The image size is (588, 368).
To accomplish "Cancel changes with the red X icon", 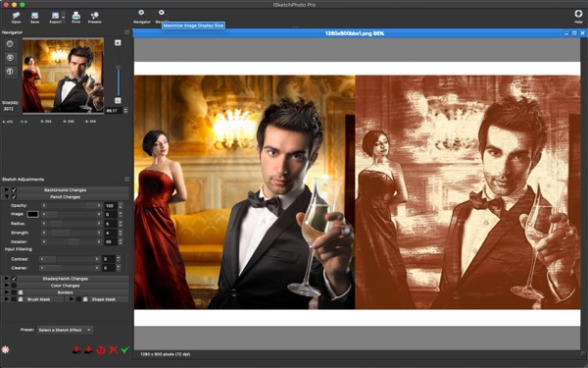I will pyautogui.click(x=113, y=350).
